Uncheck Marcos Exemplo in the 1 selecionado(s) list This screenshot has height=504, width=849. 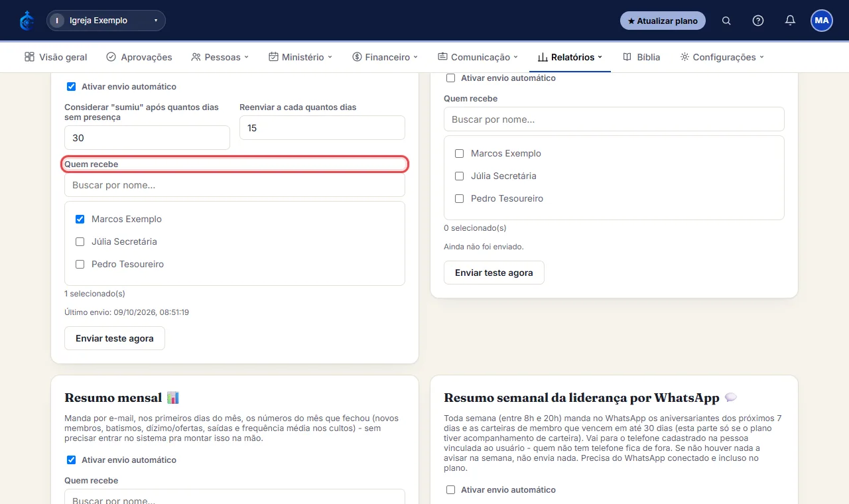tap(80, 219)
